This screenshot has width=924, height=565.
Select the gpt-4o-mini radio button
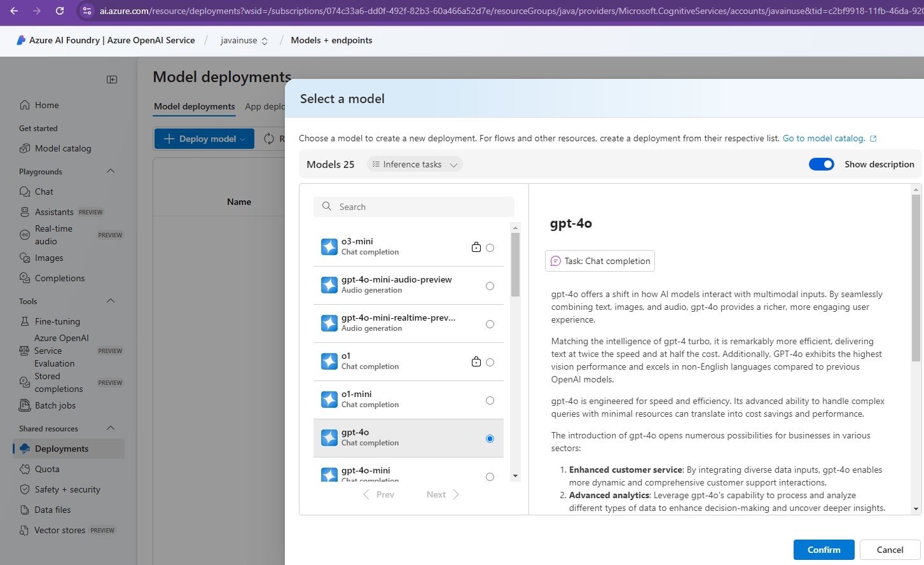point(490,477)
